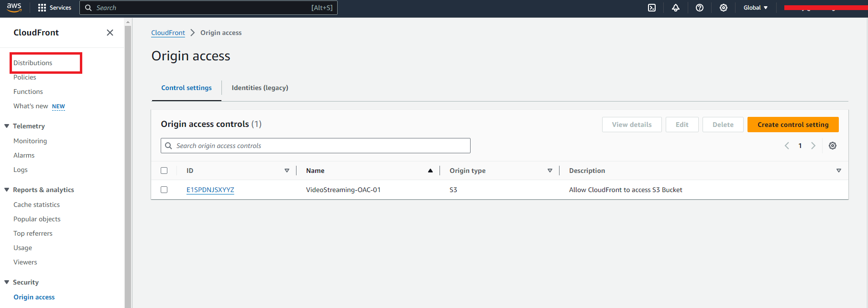Click page number 1 in pagination
Screen dimensions: 868x308
tap(800, 146)
